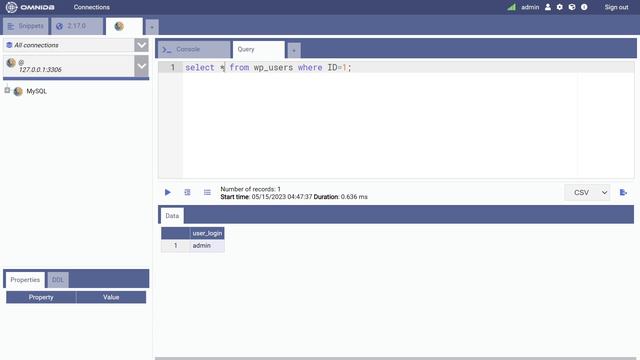640x360 pixels.
Task: Add a new connection tab
Action: pyautogui.click(x=152, y=27)
